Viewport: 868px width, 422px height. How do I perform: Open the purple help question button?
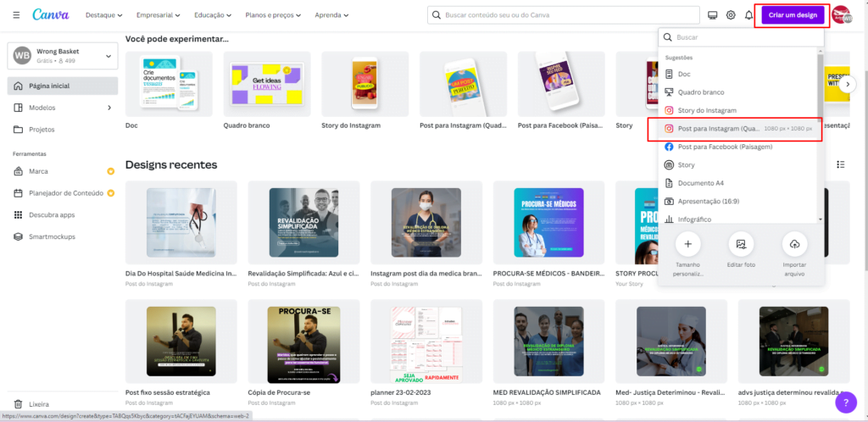coord(846,403)
